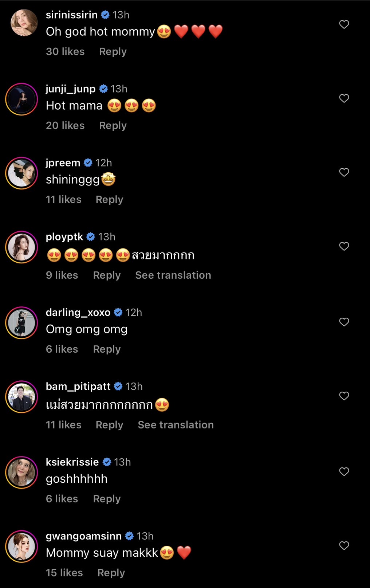
Task: Like jpreem's 'shininggg' comment
Action: click(344, 172)
